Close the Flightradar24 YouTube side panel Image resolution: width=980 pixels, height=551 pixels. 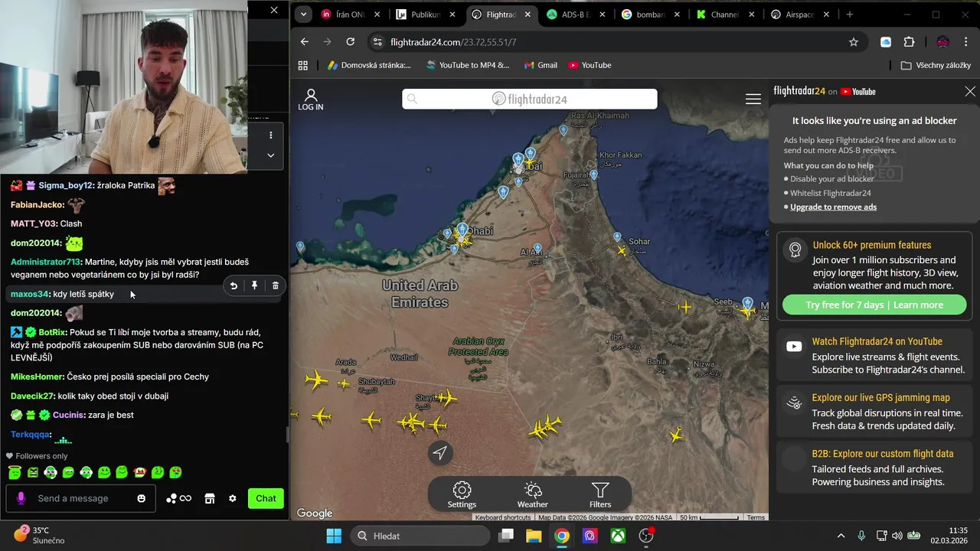point(970,91)
